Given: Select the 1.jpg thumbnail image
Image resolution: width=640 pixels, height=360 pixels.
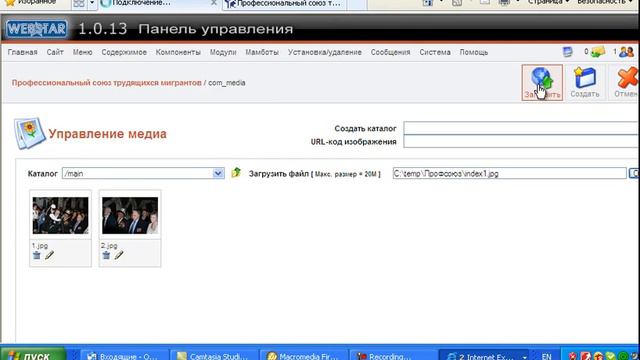Looking at the screenshot, I should point(60,216).
